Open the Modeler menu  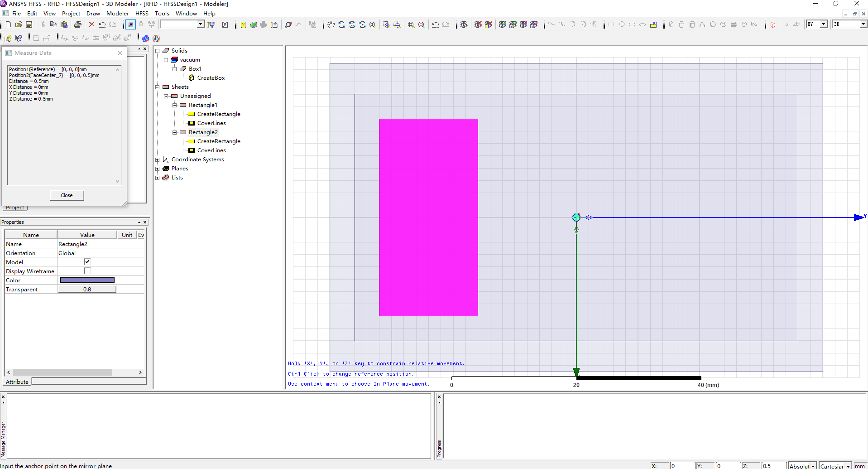117,13
